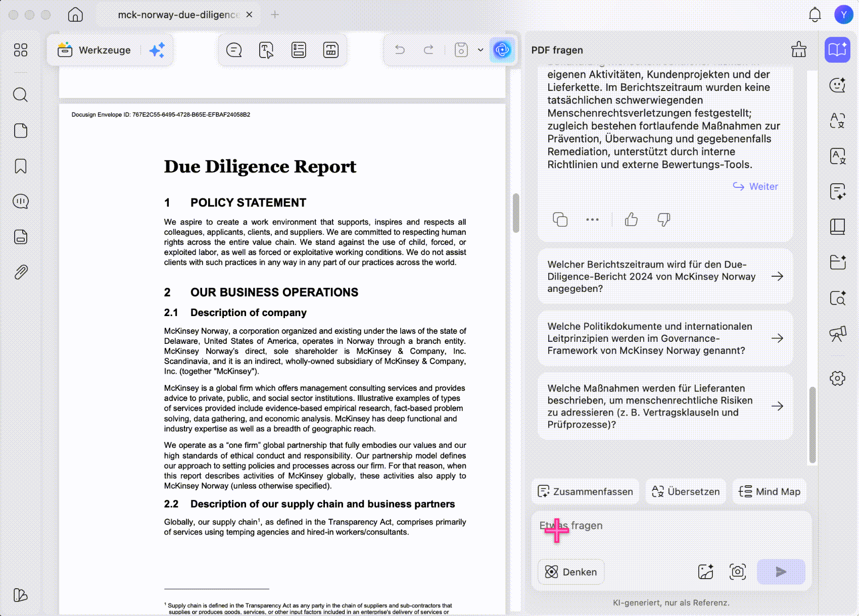This screenshot has width=859, height=616.
Task: Select the form list tool
Action: coord(299,50)
